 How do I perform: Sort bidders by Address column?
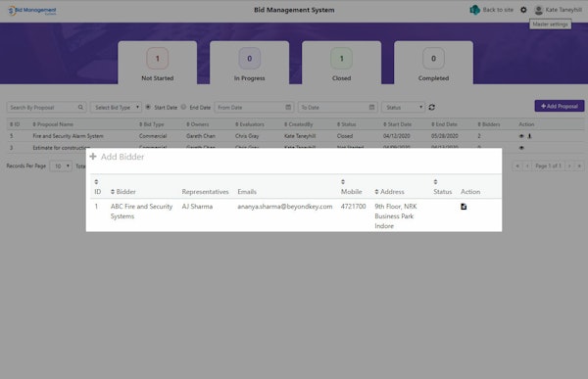click(376, 192)
